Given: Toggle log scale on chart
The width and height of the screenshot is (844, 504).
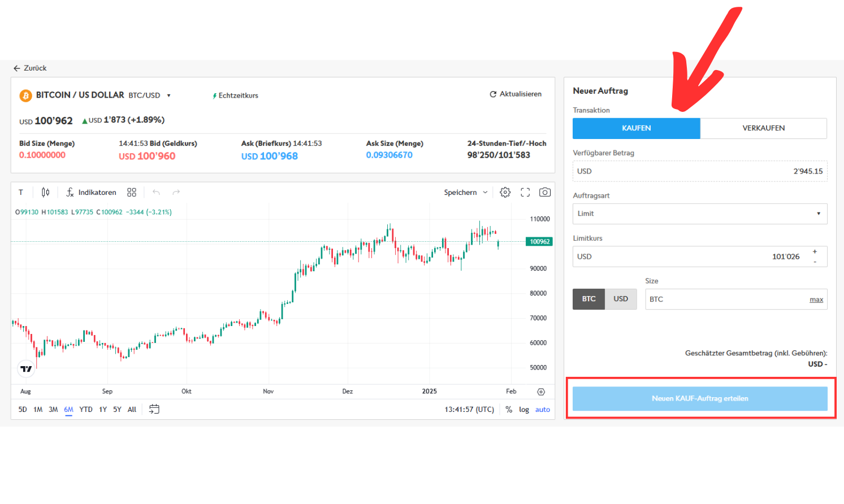Looking at the screenshot, I should [524, 410].
